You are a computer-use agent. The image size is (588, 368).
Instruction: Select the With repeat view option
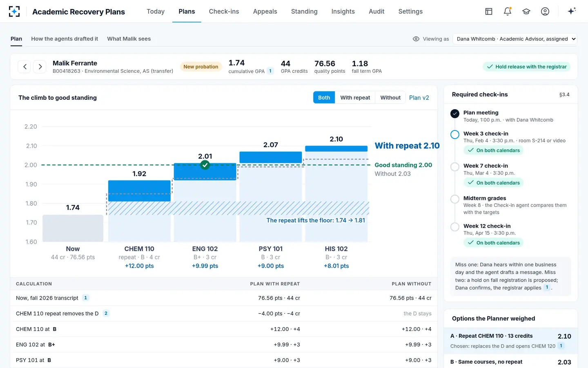(x=355, y=98)
